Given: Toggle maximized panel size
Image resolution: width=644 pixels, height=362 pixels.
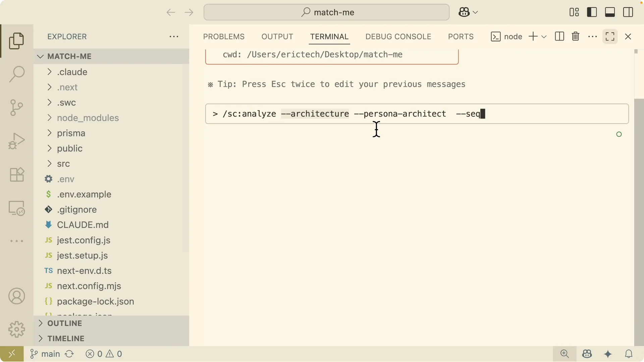Looking at the screenshot, I should click(610, 37).
